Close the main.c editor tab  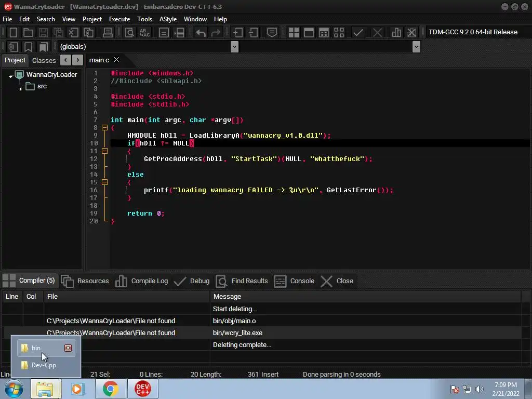116,60
